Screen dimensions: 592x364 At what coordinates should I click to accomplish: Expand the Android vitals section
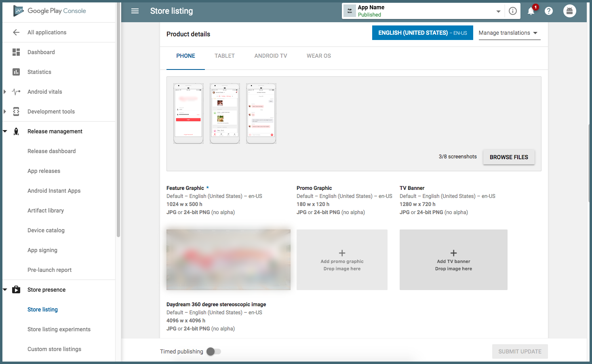[5, 92]
